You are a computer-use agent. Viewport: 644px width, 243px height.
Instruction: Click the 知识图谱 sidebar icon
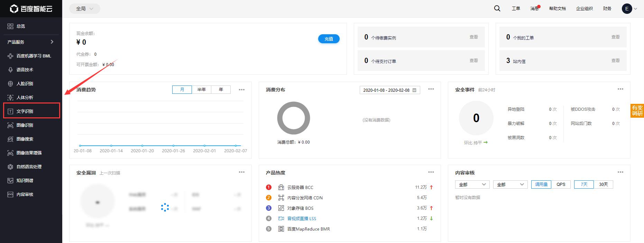10,180
